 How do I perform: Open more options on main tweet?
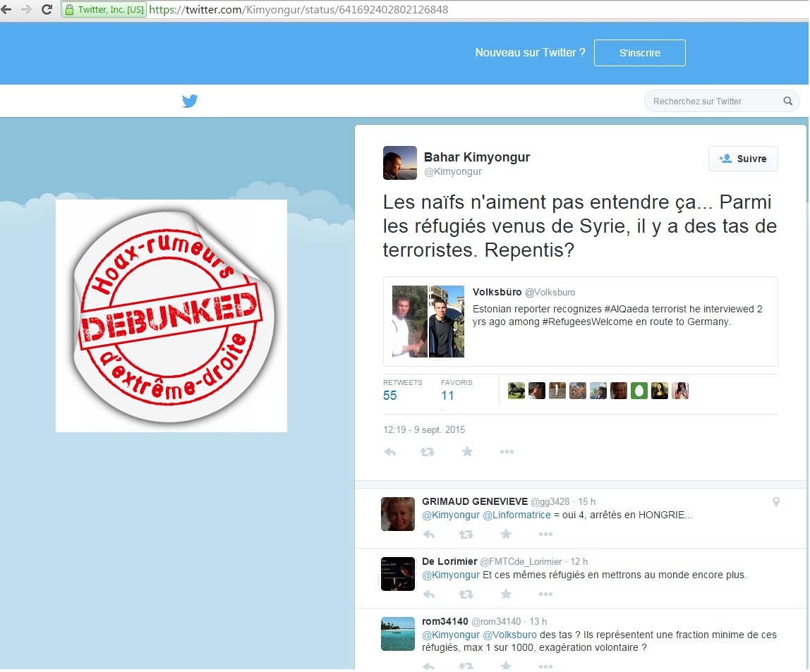click(507, 452)
